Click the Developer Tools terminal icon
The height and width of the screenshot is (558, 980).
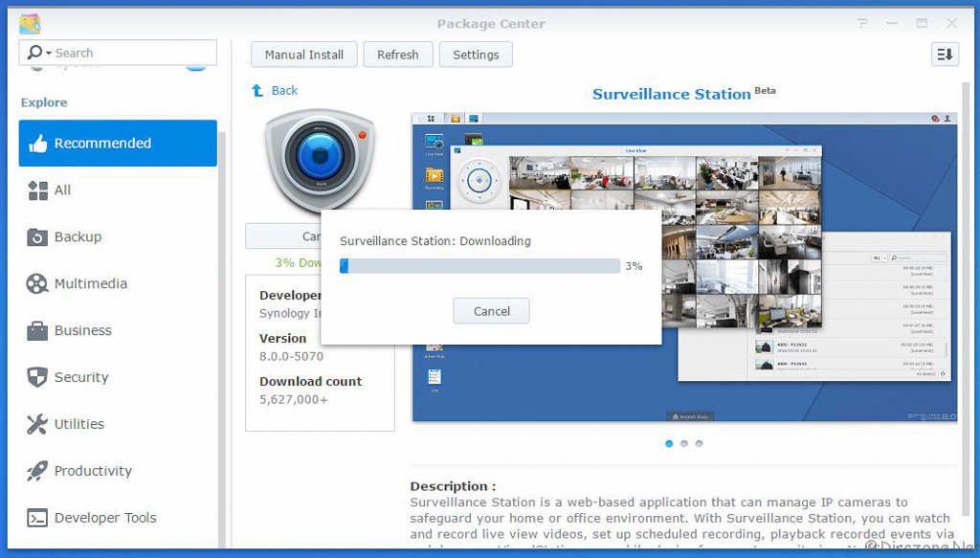click(37, 518)
